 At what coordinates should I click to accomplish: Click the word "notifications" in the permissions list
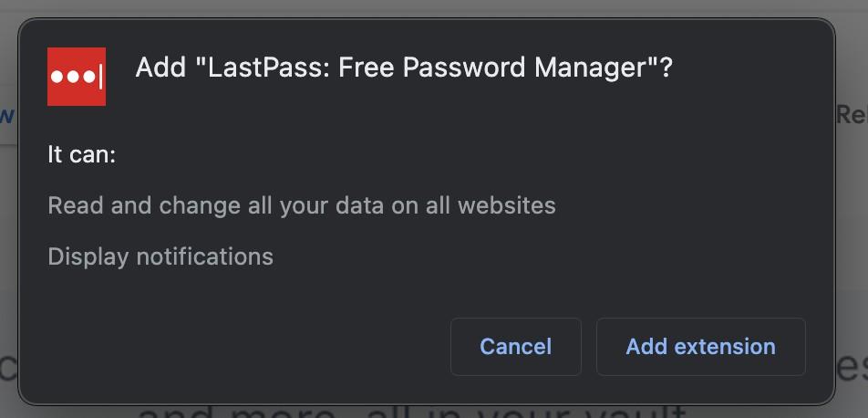tap(204, 256)
